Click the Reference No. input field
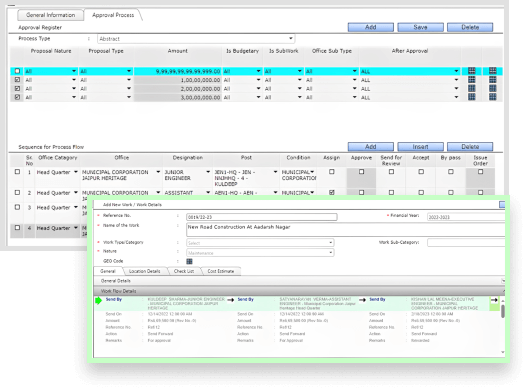This screenshot has width=529, height=392. point(262,217)
